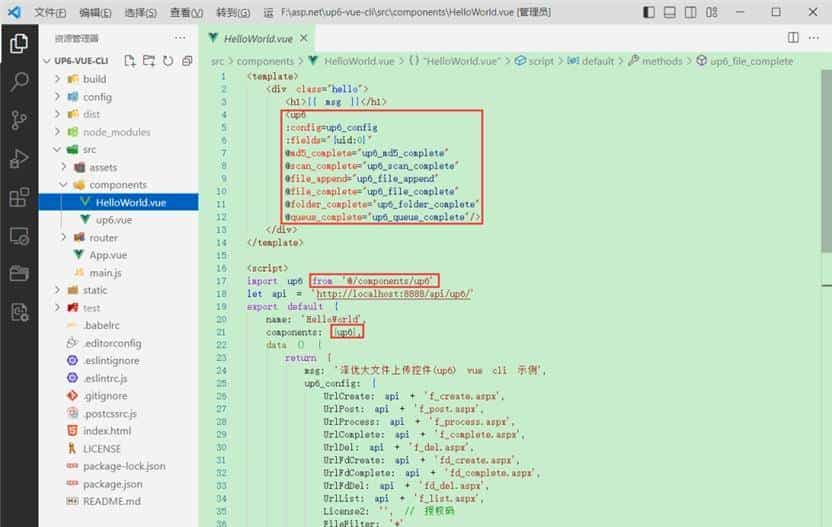
Task: Collapse all folders in explorer
Action: pyautogui.click(x=187, y=61)
